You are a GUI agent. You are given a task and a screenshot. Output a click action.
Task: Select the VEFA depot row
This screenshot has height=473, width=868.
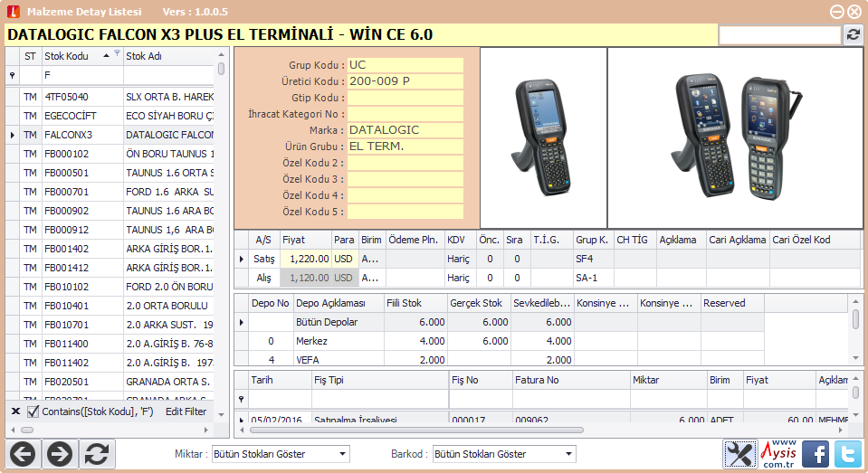(x=500, y=358)
